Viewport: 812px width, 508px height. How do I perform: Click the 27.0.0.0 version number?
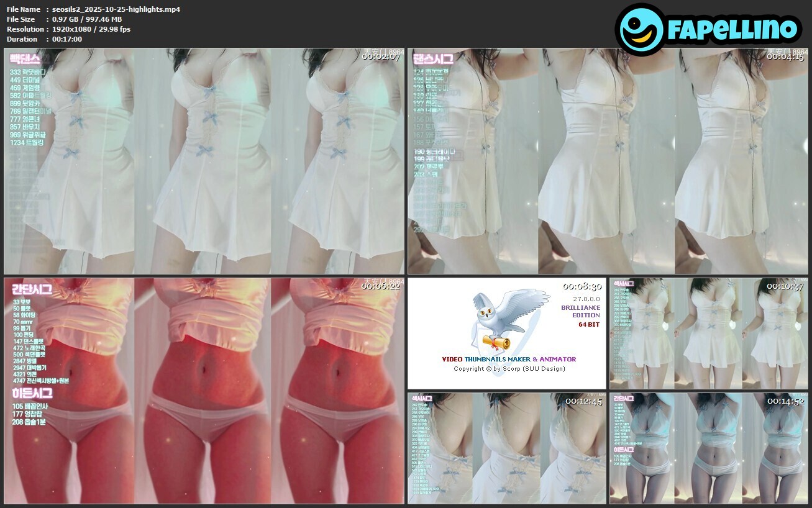pos(586,299)
